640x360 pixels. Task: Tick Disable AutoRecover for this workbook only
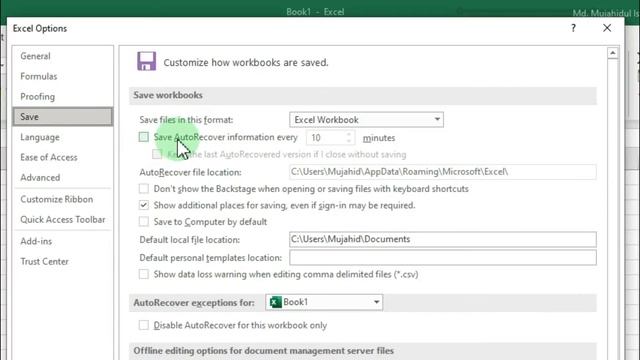pyautogui.click(x=144, y=325)
